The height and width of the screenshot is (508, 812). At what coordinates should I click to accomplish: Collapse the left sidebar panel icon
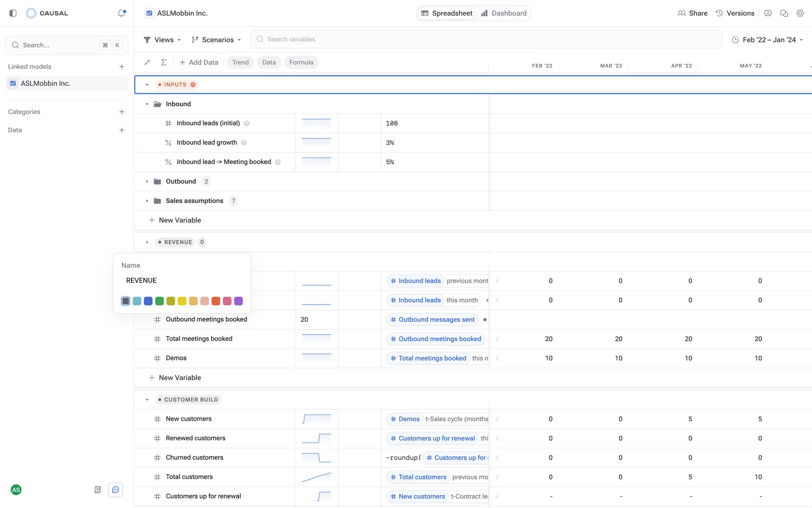13,13
